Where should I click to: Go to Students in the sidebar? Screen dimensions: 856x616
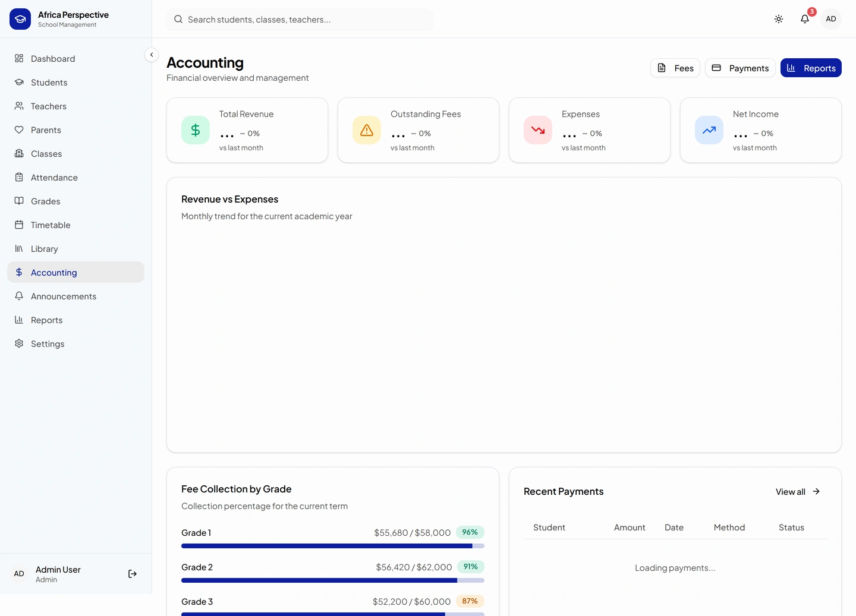pyautogui.click(x=75, y=82)
